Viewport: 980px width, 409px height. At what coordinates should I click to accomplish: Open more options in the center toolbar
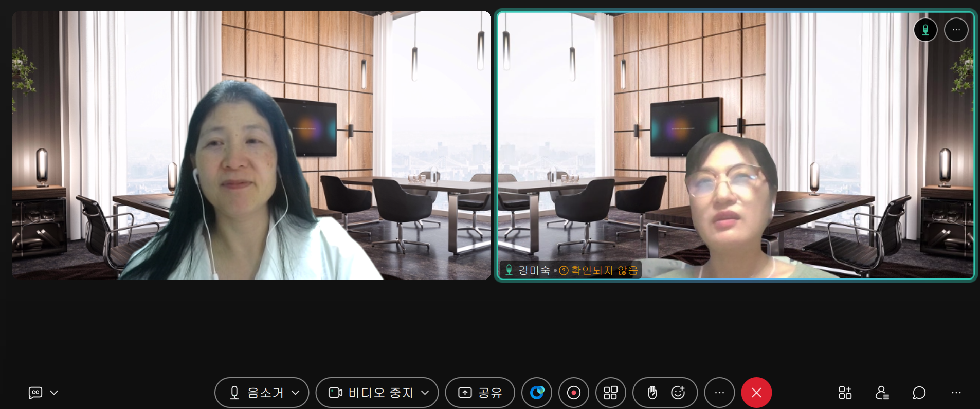click(x=719, y=393)
